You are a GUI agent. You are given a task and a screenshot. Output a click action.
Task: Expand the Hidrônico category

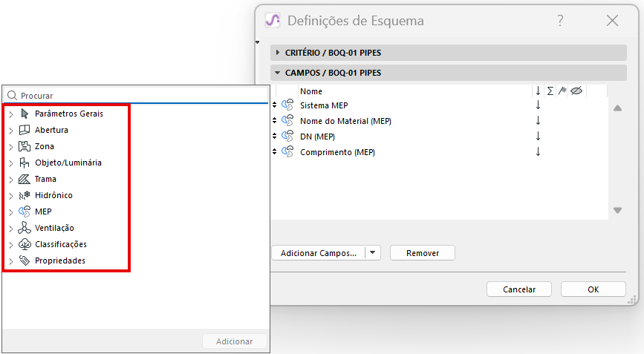pos(11,196)
